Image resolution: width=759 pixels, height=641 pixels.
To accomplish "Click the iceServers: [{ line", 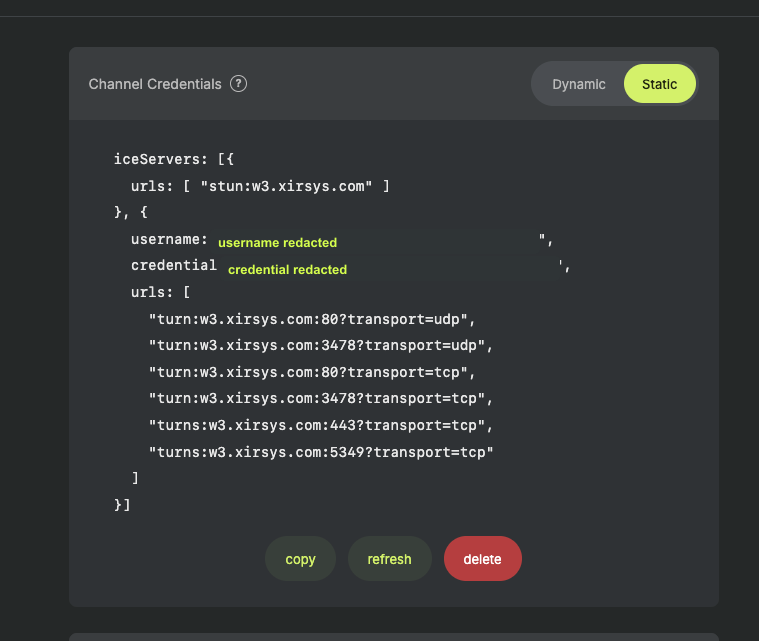I will tap(174, 159).
